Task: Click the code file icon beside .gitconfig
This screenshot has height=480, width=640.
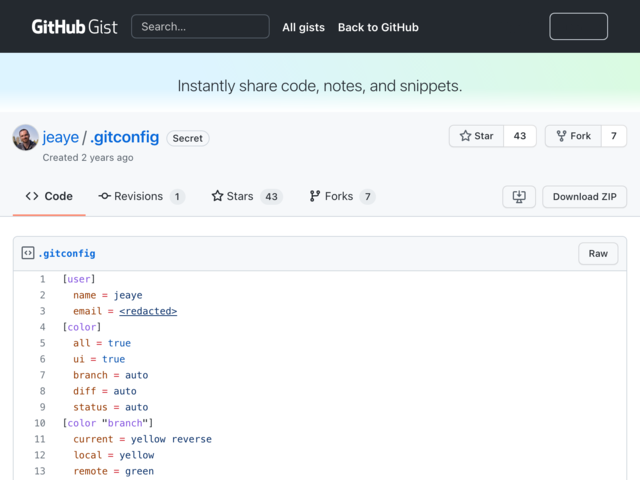Action: tap(28, 253)
